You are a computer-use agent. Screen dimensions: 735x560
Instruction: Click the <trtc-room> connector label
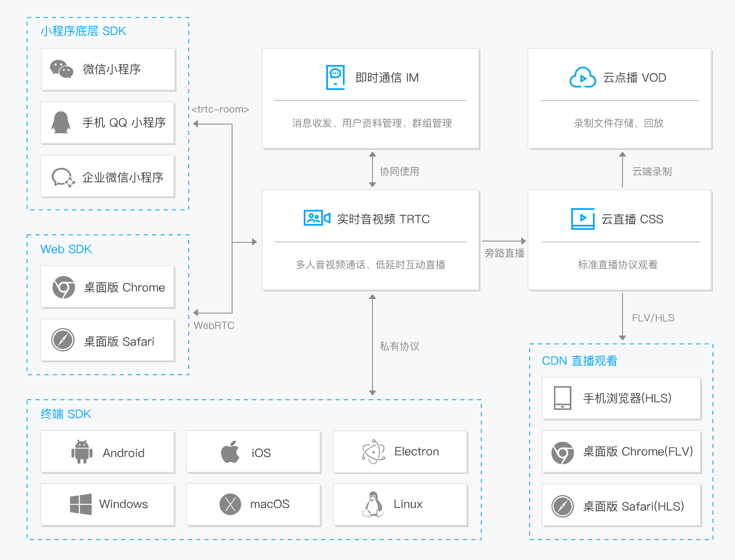tap(220, 109)
